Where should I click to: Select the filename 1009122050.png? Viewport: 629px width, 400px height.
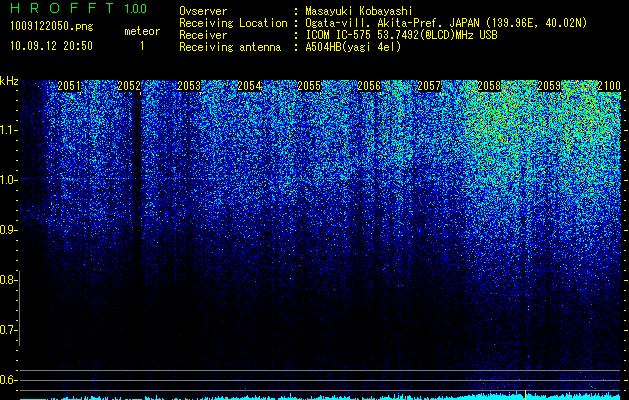pyautogui.click(x=52, y=26)
